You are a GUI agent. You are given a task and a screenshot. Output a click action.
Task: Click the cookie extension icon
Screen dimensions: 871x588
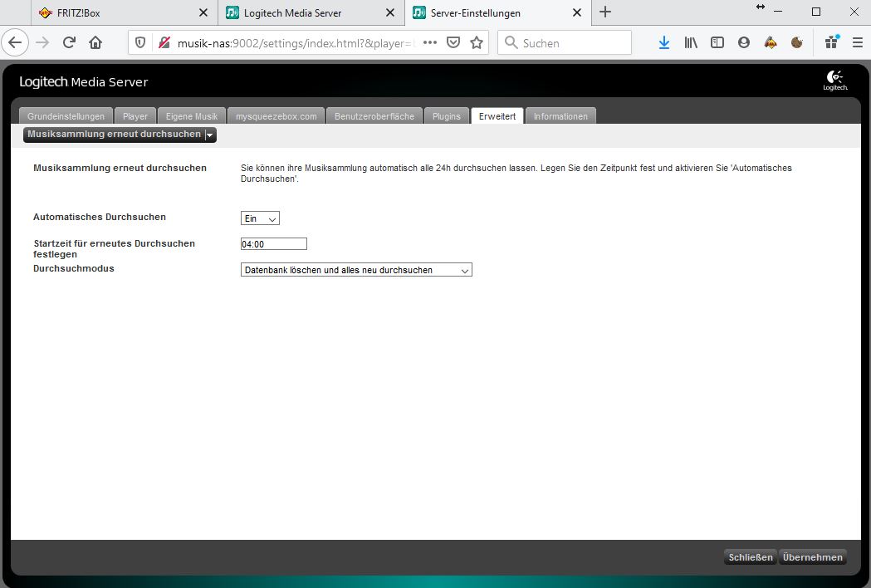coord(797,43)
